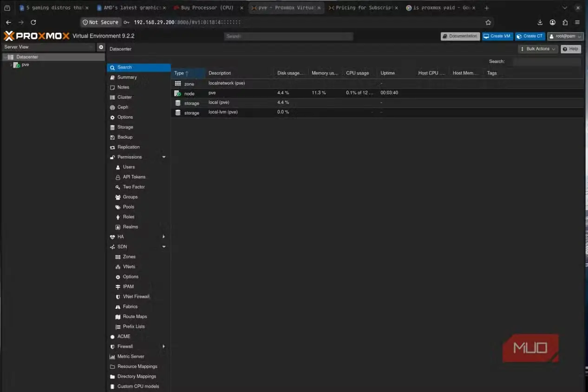Click the Backup floppy icon
The height and width of the screenshot is (392, 588).
[x=112, y=137]
